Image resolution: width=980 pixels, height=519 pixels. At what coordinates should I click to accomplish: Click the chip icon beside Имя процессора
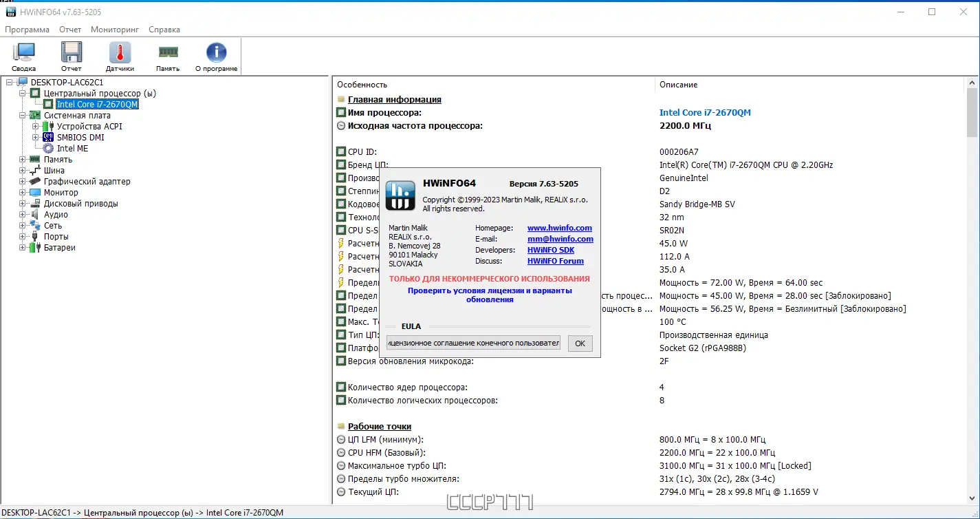341,113
